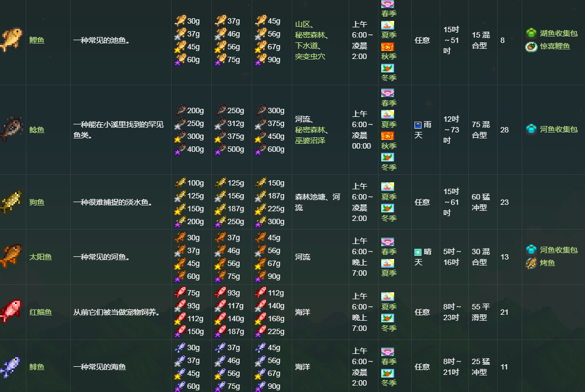Click the 狗鱼 pike fish image
The image size is (585, 392).
coord(12,202)
